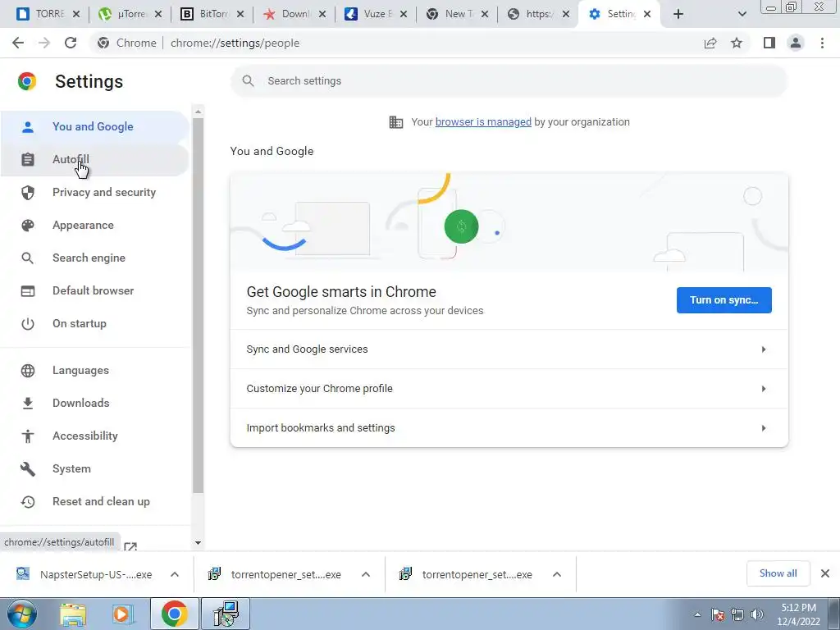Image resolution: width=840 pixels, height=630 pixels.
Task: Click the installer taskbar icon
Action: click(x=225, y=614)
